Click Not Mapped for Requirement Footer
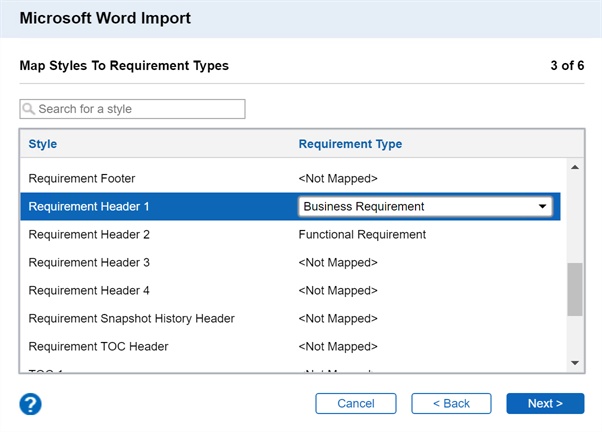Image resolution: width=602 pixels, height=432 pixels. (338, 179)
